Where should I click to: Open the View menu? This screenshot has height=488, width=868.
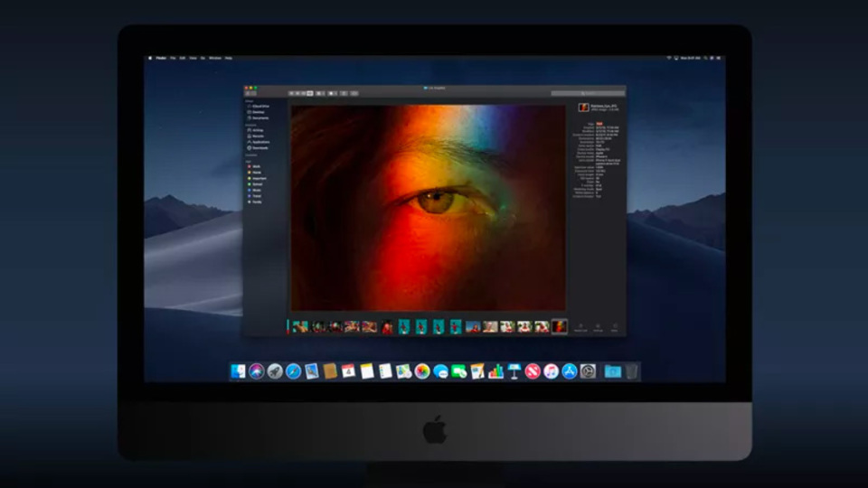[x=193, y=58]
